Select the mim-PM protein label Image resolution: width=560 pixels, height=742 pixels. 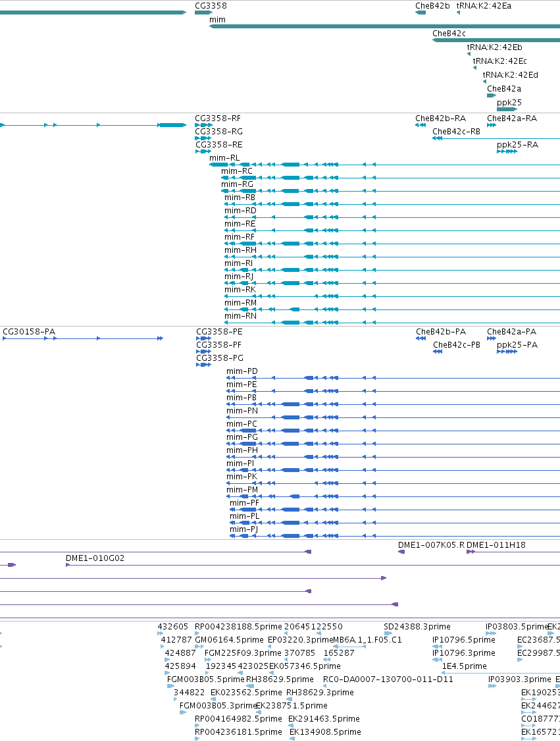click(242, 490)
